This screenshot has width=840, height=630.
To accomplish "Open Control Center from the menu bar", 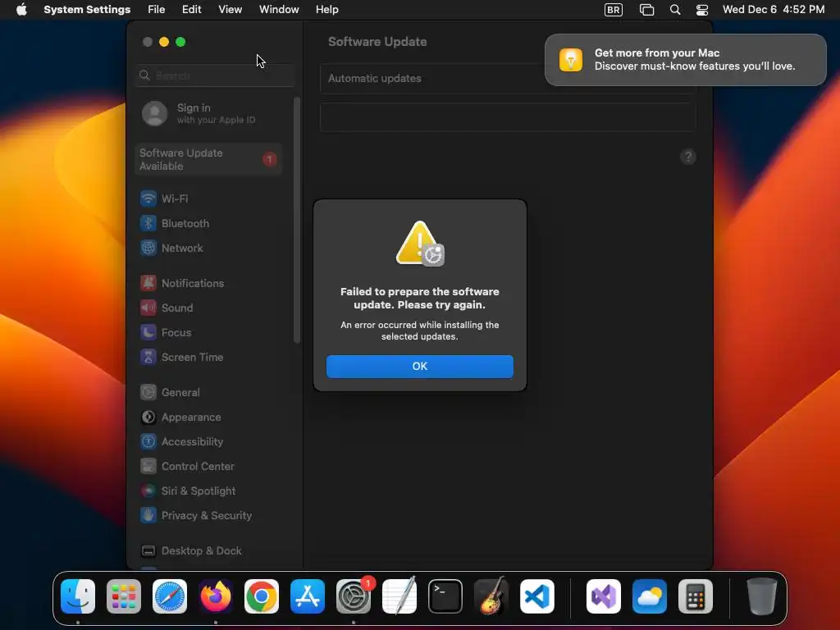I will click(x=702, y=10).
